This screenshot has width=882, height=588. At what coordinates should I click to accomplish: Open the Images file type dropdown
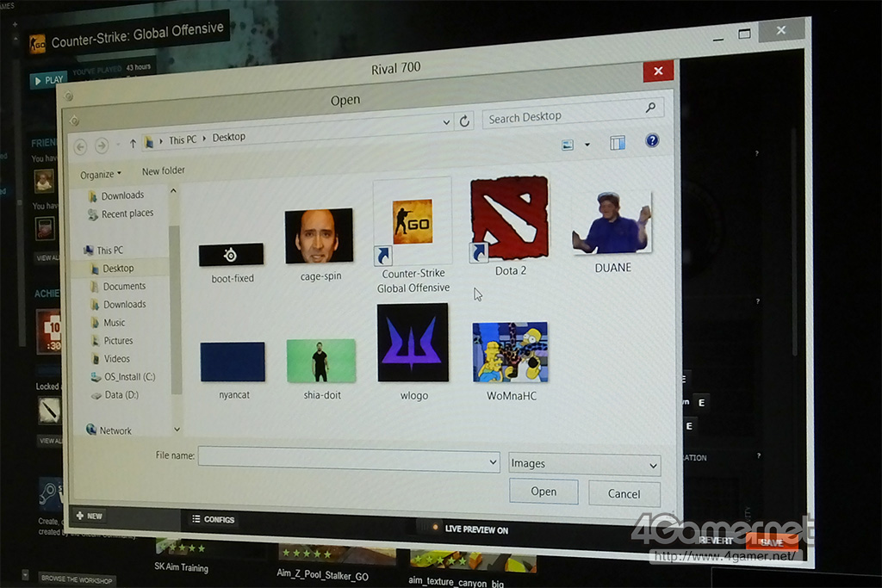(585, 464)
